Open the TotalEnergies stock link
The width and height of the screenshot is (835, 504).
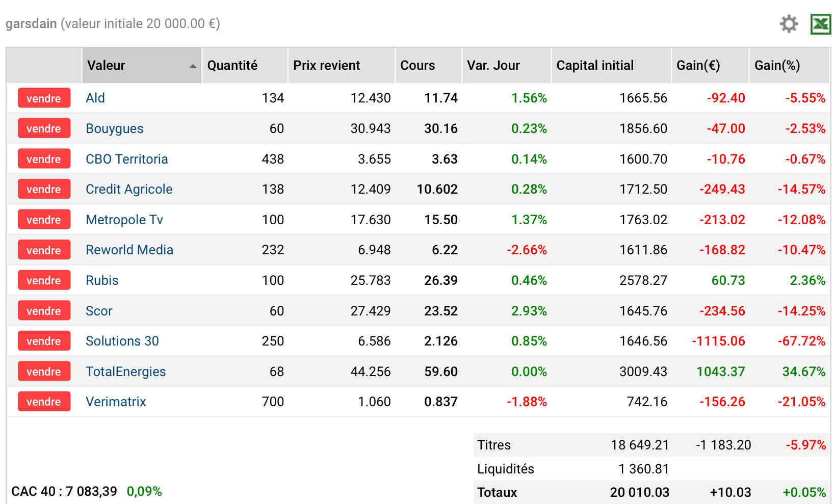[125, 372]
